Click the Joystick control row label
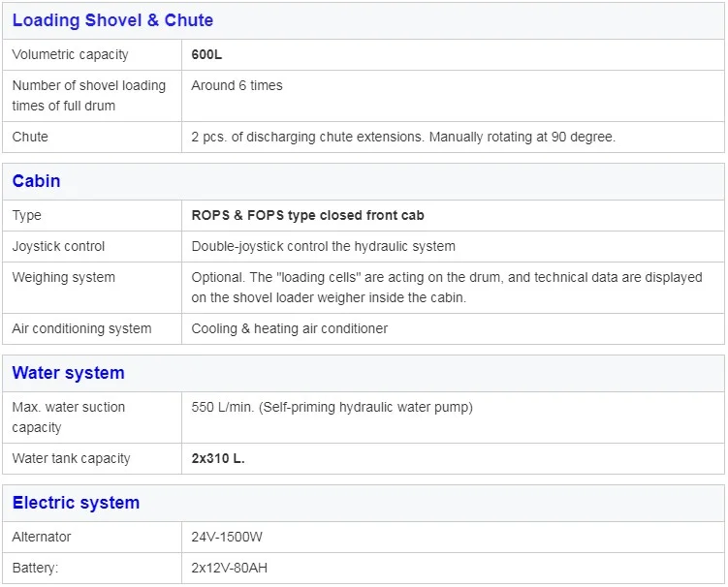 (58, 246)
